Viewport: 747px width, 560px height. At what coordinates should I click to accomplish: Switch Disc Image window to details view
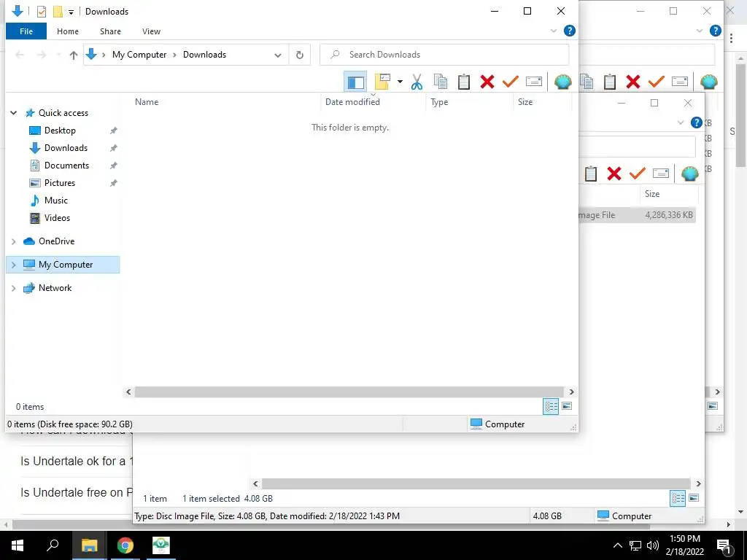[678, 498]
